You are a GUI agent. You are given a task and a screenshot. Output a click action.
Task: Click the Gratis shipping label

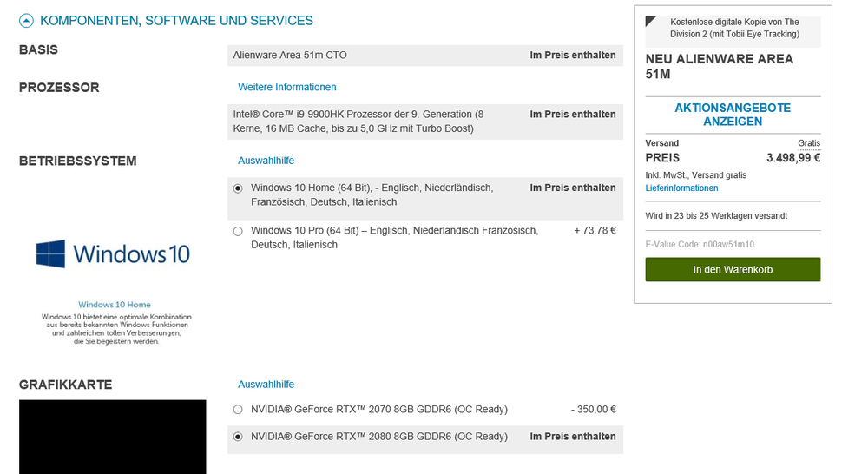point(808,143)
